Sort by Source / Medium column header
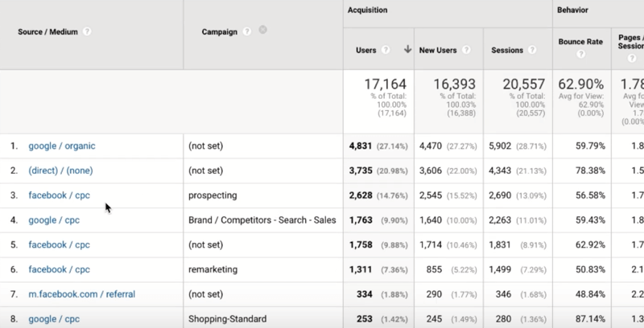 pos(47,32)
